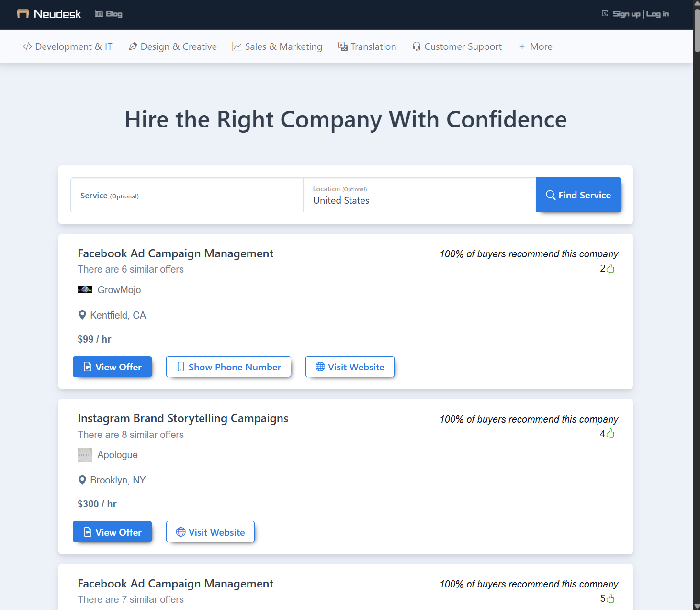Click the Neudesk logo icon
The height and width of the screenshot is (610, 700).
pyautogui.click(x=23, y=13)
